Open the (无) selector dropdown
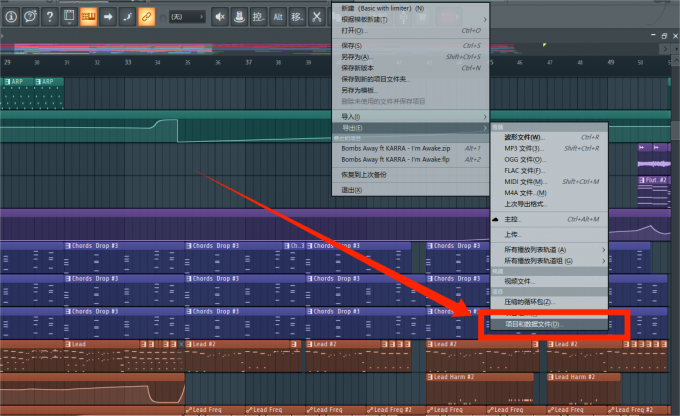 point(187,17)
